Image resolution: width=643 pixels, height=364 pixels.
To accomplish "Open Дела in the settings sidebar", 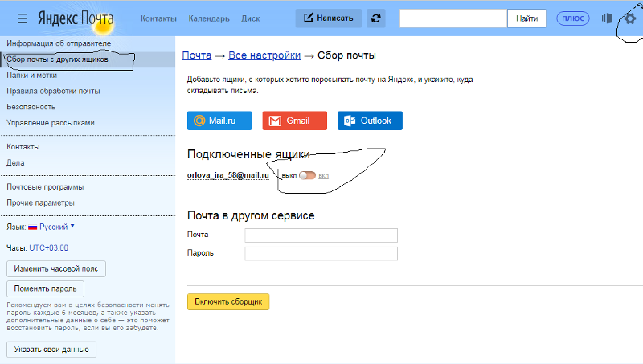I will (x=15, y=163).
